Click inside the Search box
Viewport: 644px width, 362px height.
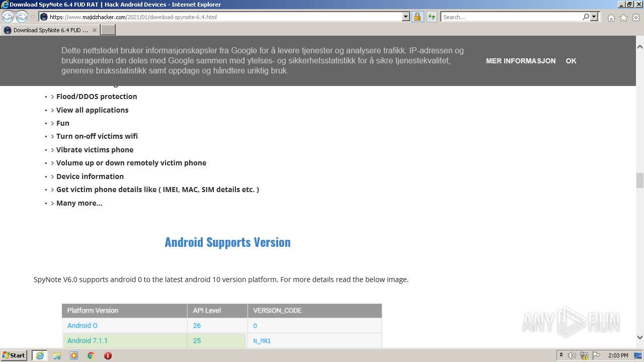511,17
